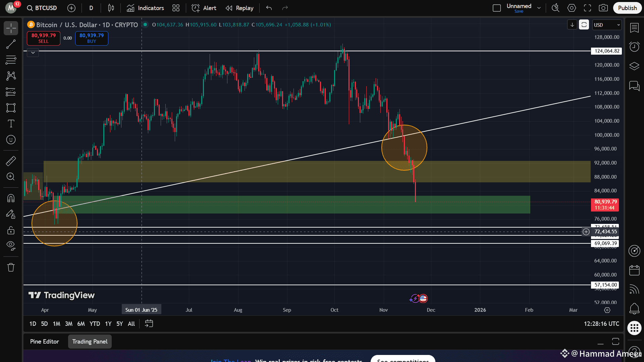The height and width of the screenshot is (362, 644).
Task: Publish the chart idea
Action: 627,8
